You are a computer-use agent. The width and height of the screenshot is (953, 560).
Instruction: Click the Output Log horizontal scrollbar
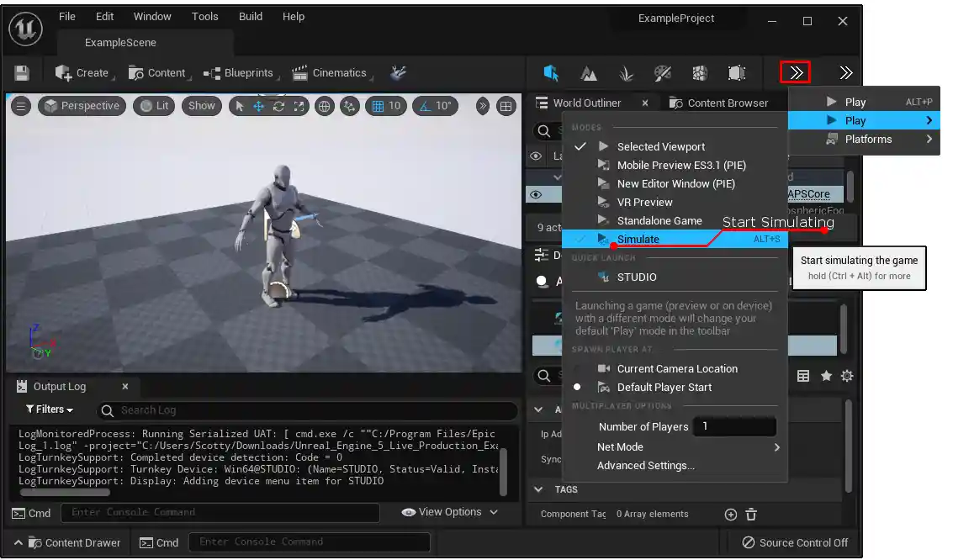coord(65,493)
